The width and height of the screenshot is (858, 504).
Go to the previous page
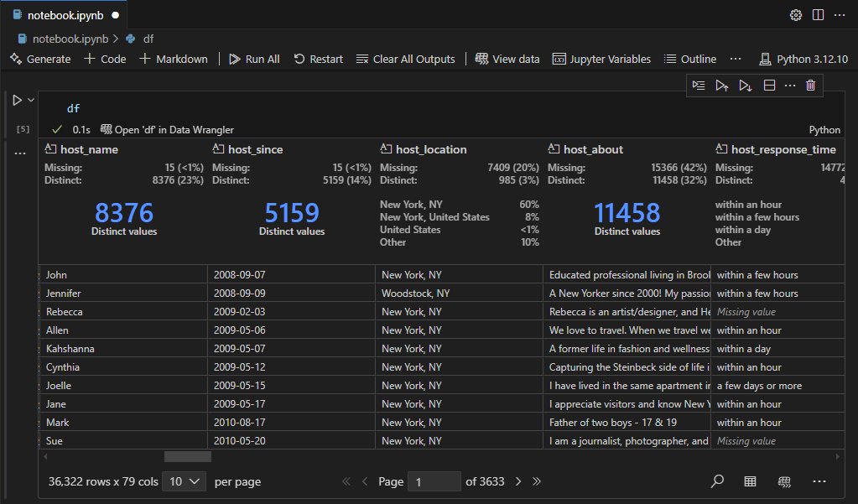pos(365,481)
